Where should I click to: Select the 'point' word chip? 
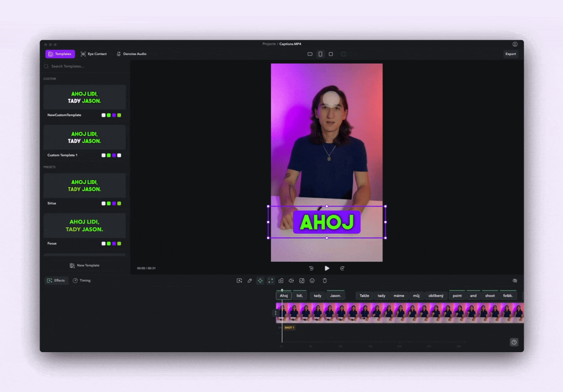click(457, 296)
